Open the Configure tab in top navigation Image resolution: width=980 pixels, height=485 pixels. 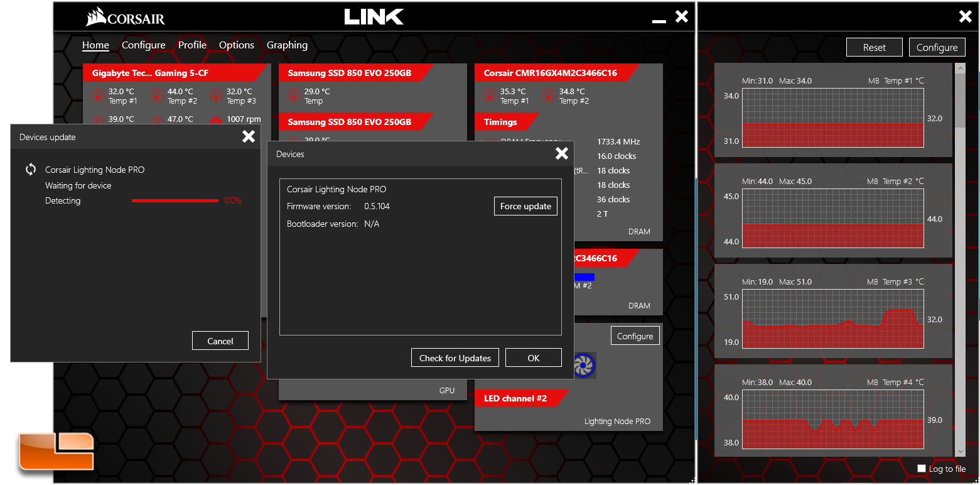coord(144,45)
